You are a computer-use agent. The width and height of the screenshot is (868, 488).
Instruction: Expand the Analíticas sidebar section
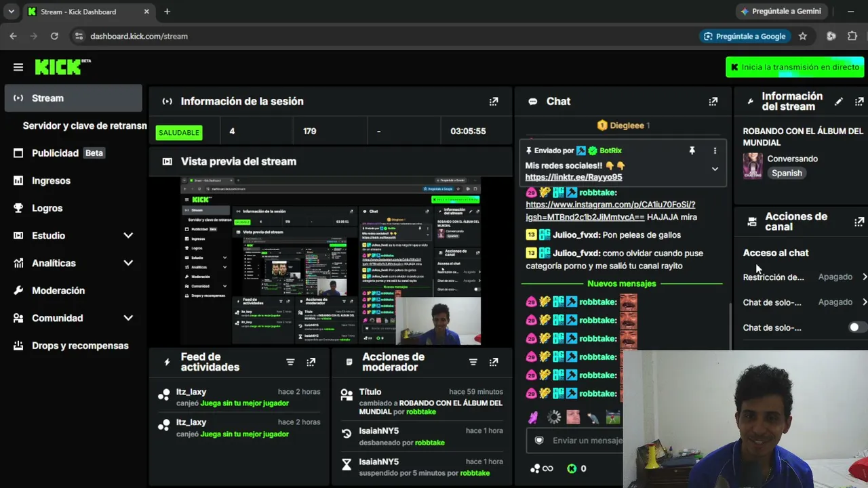click(x=128, y=263)
